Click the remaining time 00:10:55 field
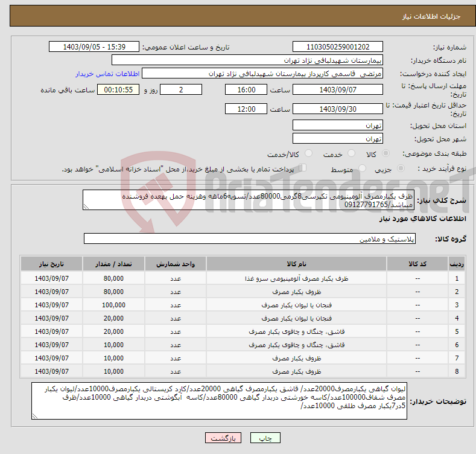 (x=118, y=89)
